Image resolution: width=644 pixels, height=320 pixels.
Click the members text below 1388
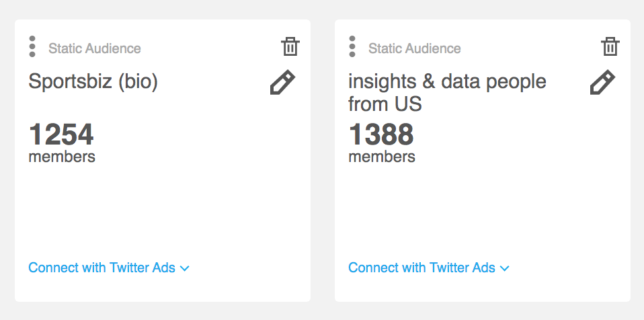pos(382,157)
